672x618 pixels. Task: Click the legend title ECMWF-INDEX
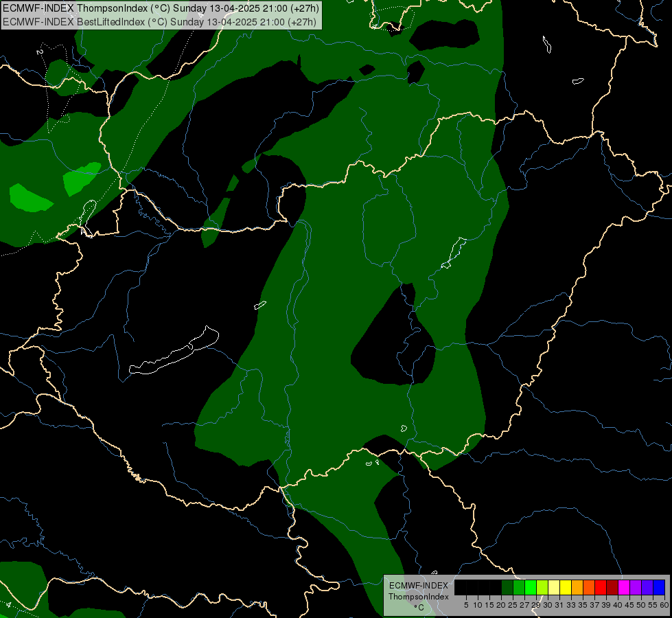(x=419, y=586)
